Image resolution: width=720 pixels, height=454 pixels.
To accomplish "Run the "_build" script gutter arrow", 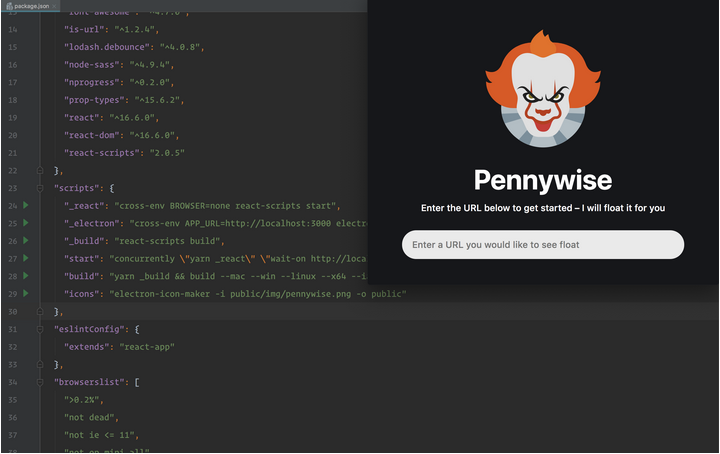I will (x=26, y=240).
